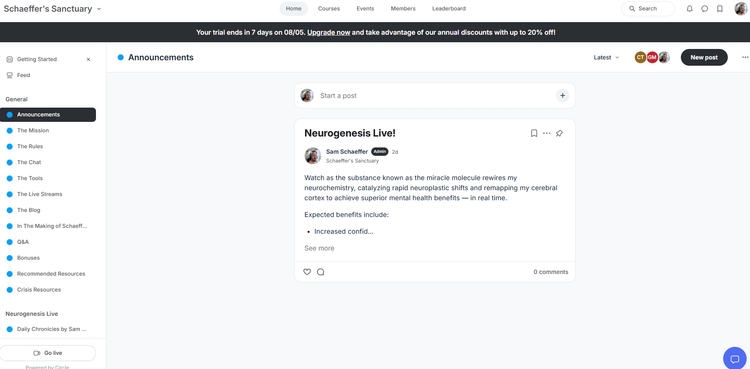Open the support chat widget bubble
750x369 pixels.
[x=735, y=358]
